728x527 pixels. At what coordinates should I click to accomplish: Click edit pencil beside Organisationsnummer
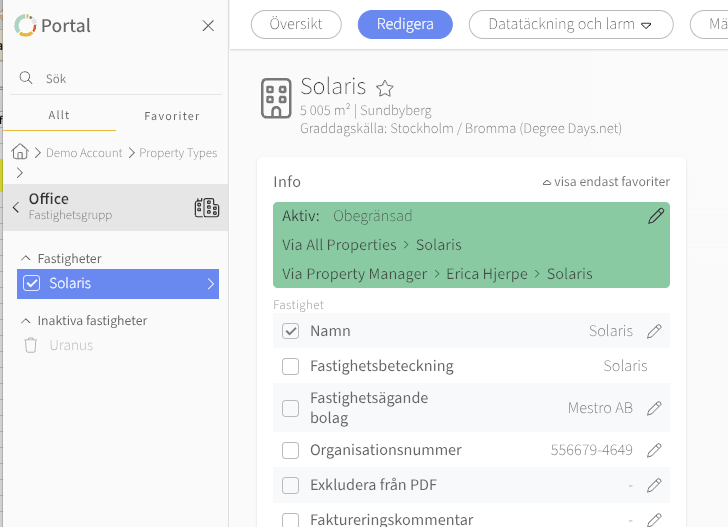(654, 450)
